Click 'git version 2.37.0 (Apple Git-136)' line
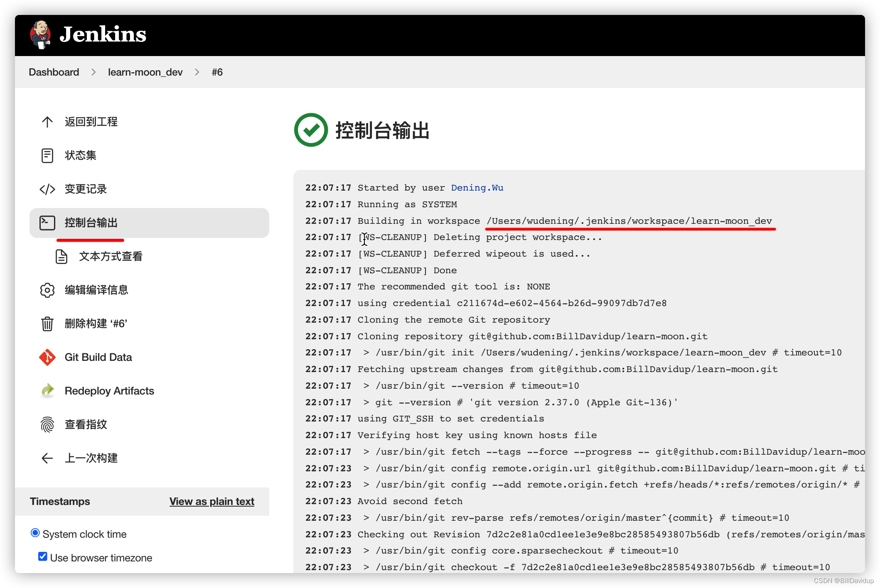 520,402
